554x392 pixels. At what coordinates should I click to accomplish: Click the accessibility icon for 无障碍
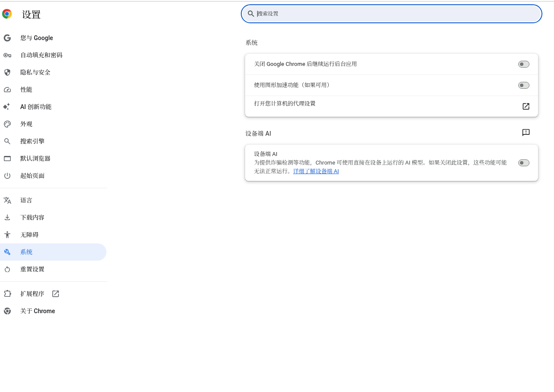(x=7, y=235)
